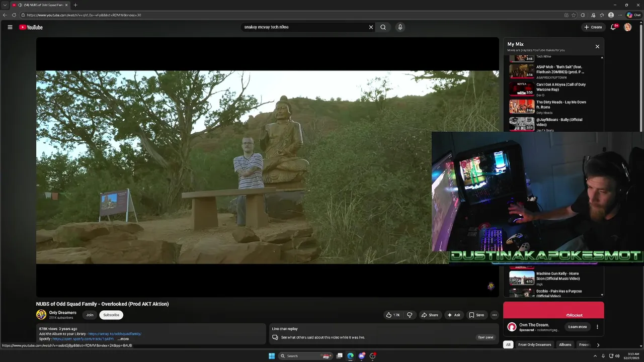Go back in the browser
Screen dimensions: 644x362
(5, 15)
